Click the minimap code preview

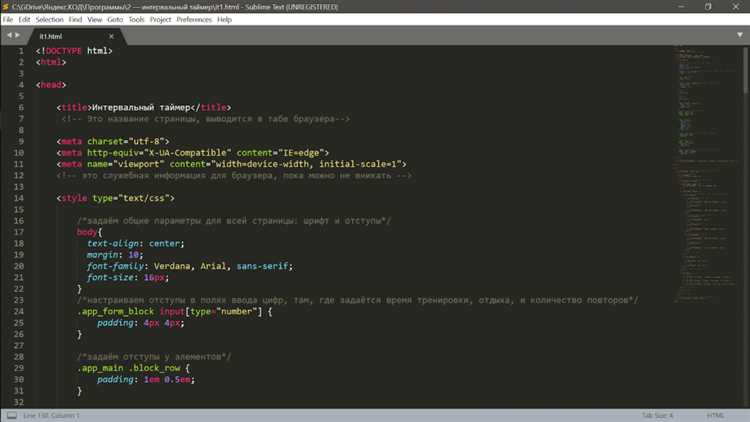click(707, 172)
